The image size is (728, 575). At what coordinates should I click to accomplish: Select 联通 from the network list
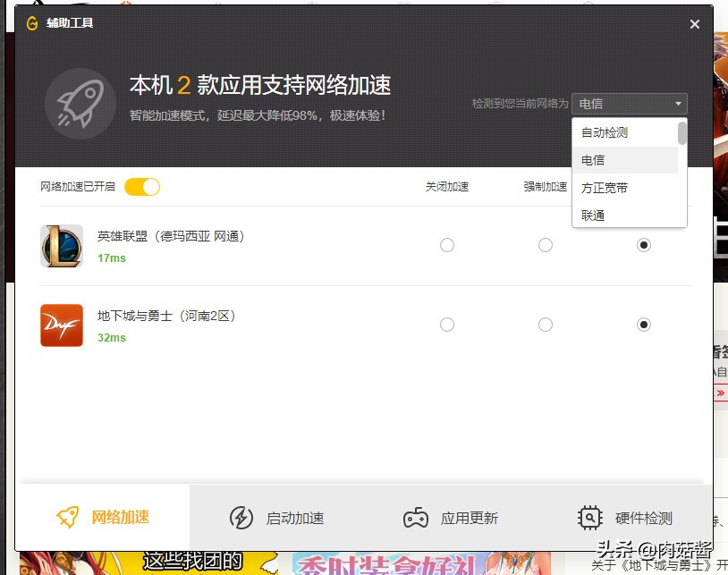tap(594, 215)
